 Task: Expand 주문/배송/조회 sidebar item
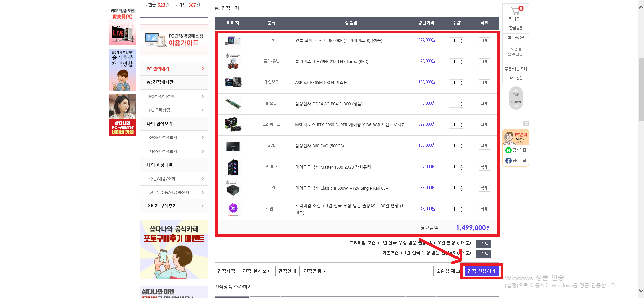point(174,179)
